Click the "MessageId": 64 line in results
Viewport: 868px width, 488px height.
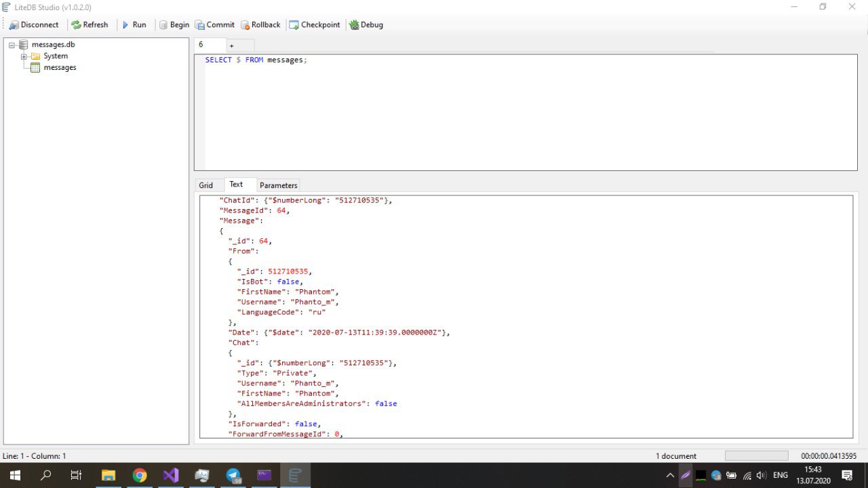(x=254, y=210)
